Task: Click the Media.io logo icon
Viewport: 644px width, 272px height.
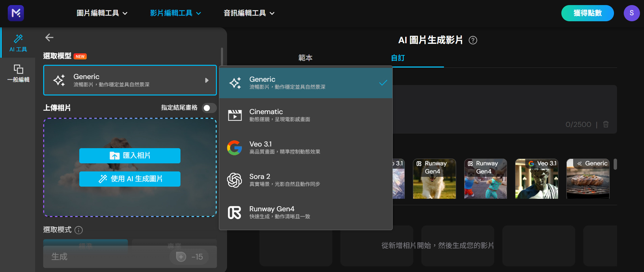Action: click(16, 13)
